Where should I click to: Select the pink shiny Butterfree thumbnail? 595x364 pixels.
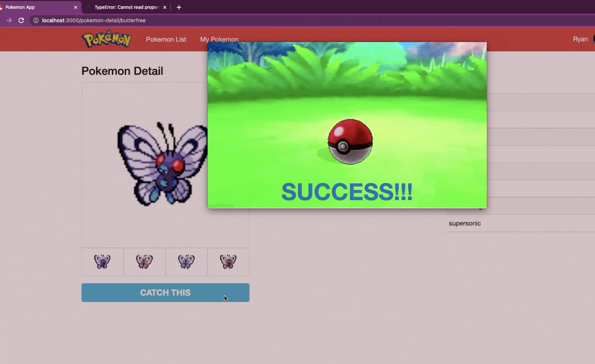click(x=145, y=262)
